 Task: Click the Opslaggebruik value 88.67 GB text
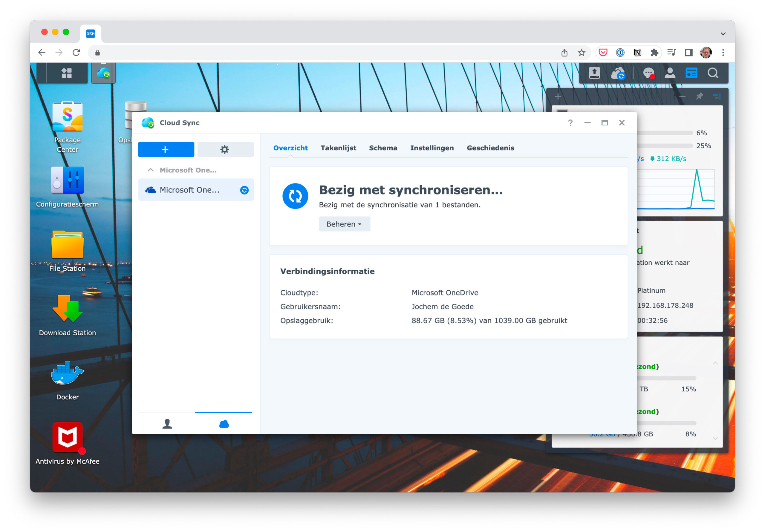[x=489, y=321]
